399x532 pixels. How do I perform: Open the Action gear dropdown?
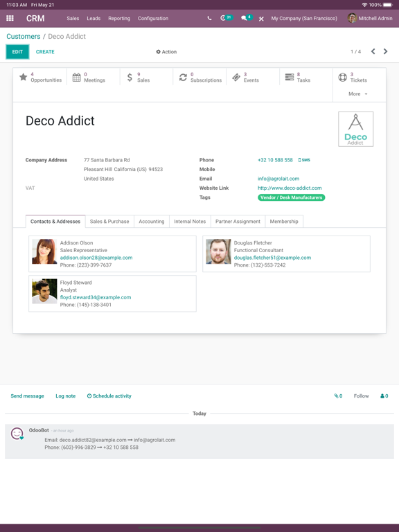pyautogui.click(x=166, y=52)
